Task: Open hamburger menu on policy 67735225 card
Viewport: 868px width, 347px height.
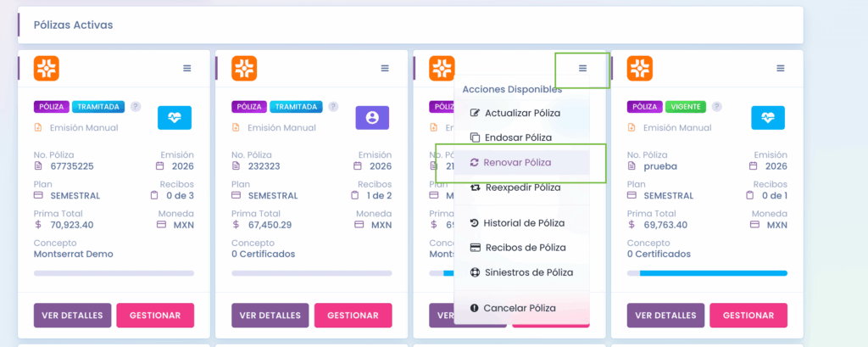Action: (x=187, y=68)
